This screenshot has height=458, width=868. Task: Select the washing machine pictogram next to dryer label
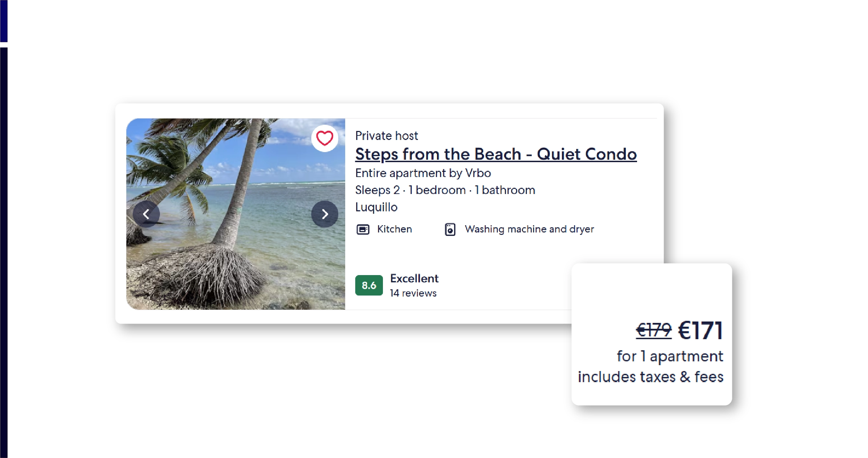click(450, 229)
